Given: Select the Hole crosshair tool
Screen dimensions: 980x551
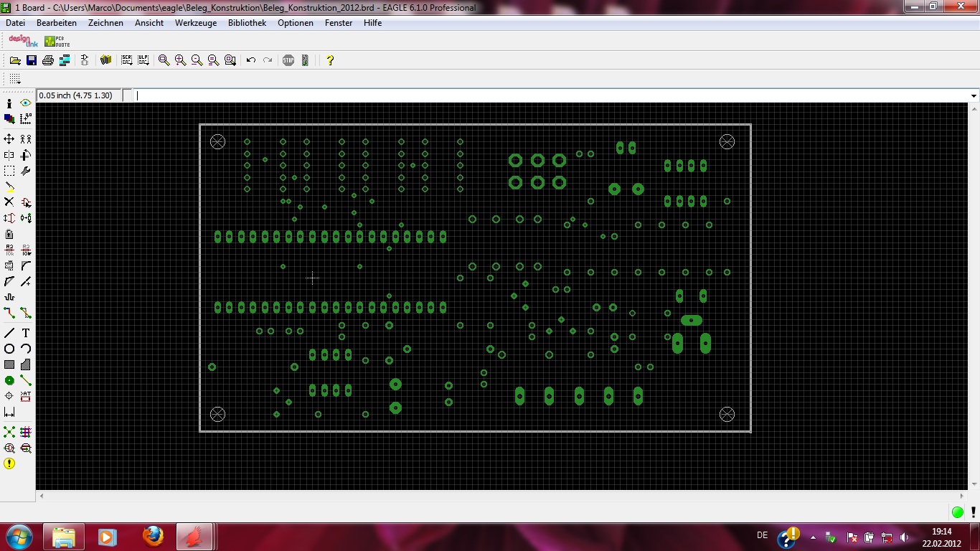Looking at the screenshot, I should 9,396.
